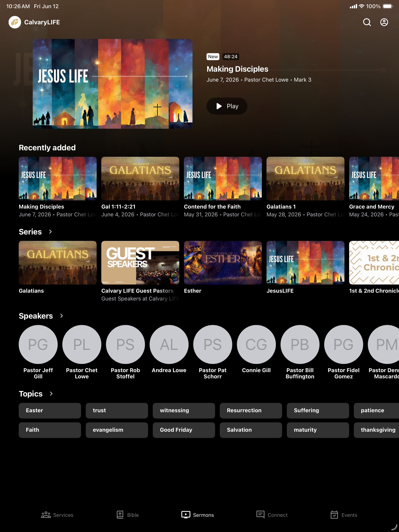399x532 pixels.
Task: Open Pastor Chet Lowe speaker avatar
Action: tap(82, 344)
